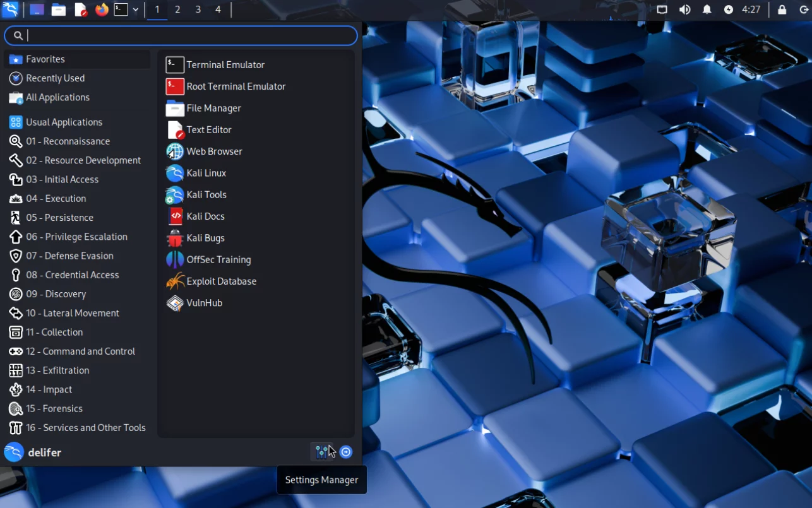Launch Root Terminal Emulator from favorites
Image resolution: width=812 pixels, height=508 pixels.
pyautogui.click(x=236, y=86)
